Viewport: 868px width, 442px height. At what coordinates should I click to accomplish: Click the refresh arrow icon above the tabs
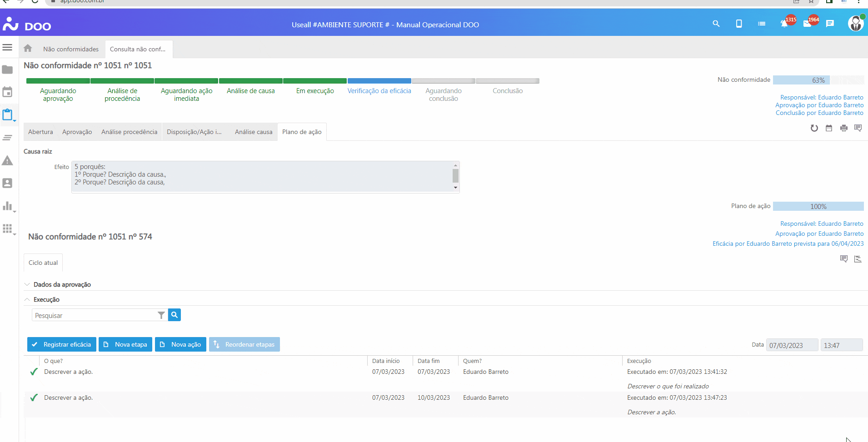[814, 128]
